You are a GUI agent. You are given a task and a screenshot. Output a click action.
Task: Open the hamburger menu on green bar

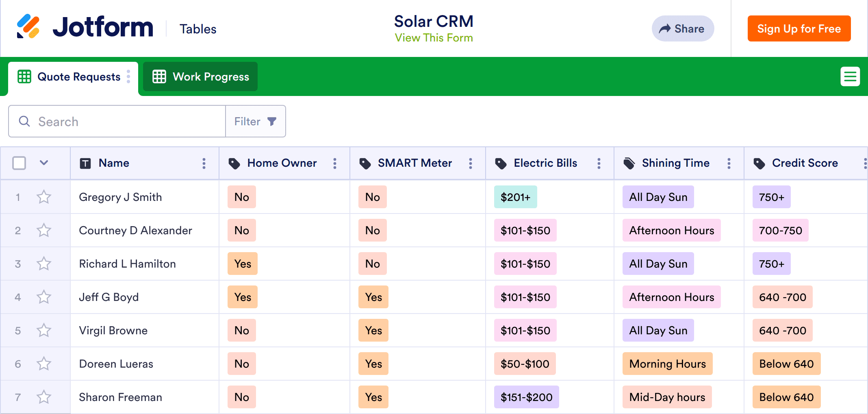[x=850, y=76]
